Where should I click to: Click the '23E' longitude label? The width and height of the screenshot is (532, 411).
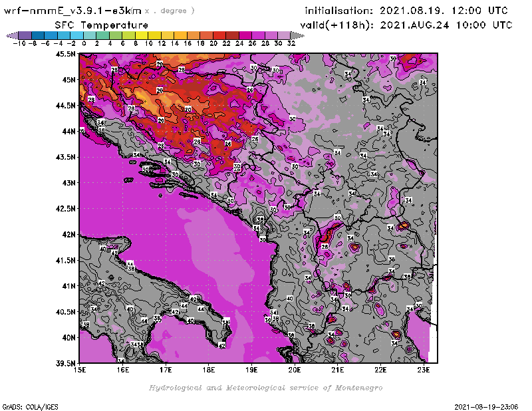[424, 370]
